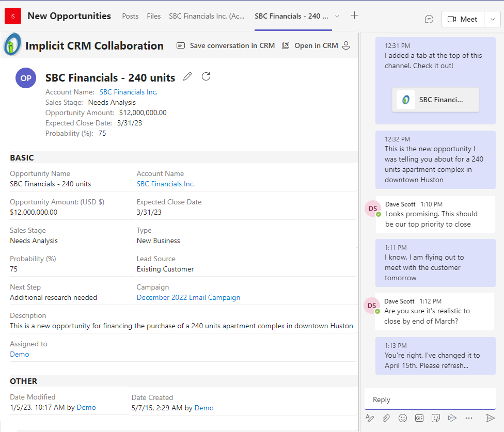Viewport: 504px width, 432px height.
Task: Expand the Meet button dropdown arrow
Action: [x=492, y=19]
